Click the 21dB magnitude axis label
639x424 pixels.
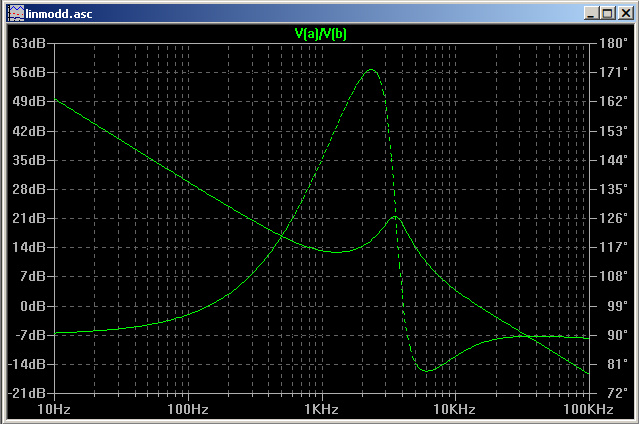[x=29, y=218]
